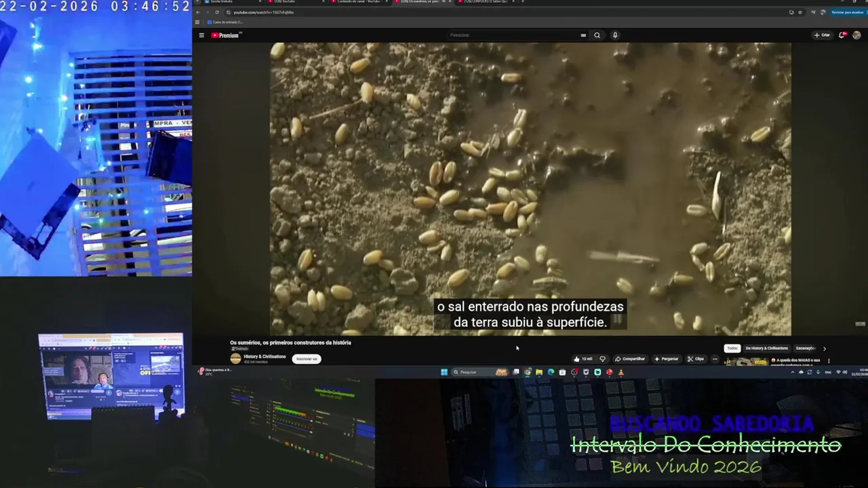The width and height of the screenshot is (868, 488).
Task: Open options for the MAIAS suggested video
Action: (x=829, y=361)
